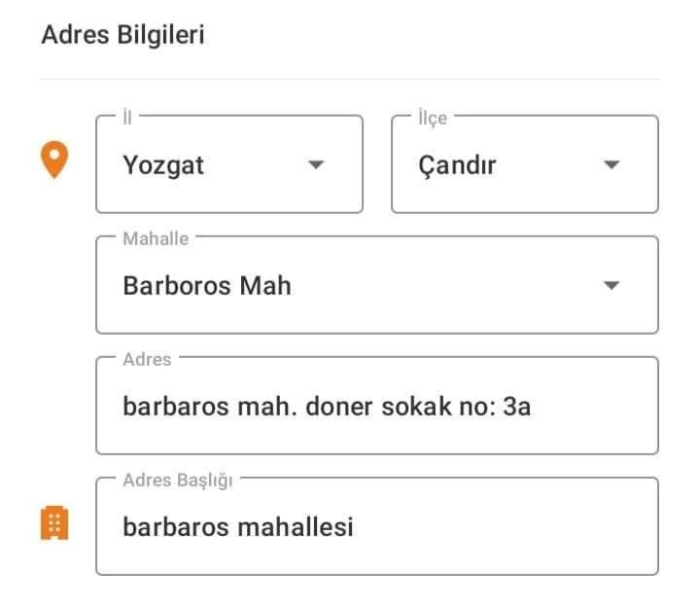Viewport: 700px width, 609px height.
Task: Click the İl field label
Action: (127, 118)
